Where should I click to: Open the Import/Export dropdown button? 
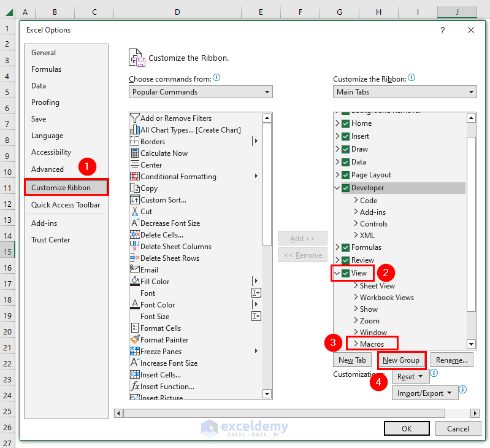point(425,393)
